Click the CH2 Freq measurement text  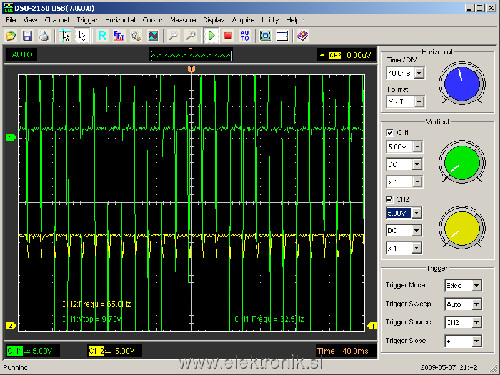(x=96, y=304)
